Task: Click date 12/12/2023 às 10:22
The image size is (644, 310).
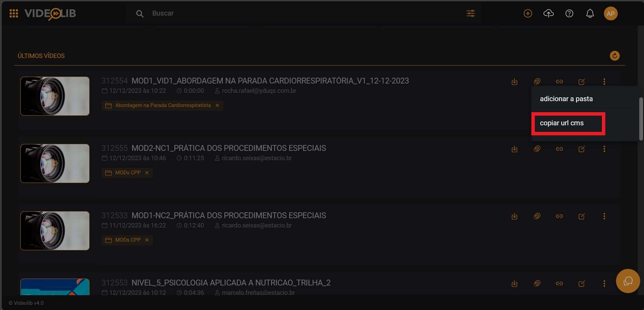Action: pos(138,91)
